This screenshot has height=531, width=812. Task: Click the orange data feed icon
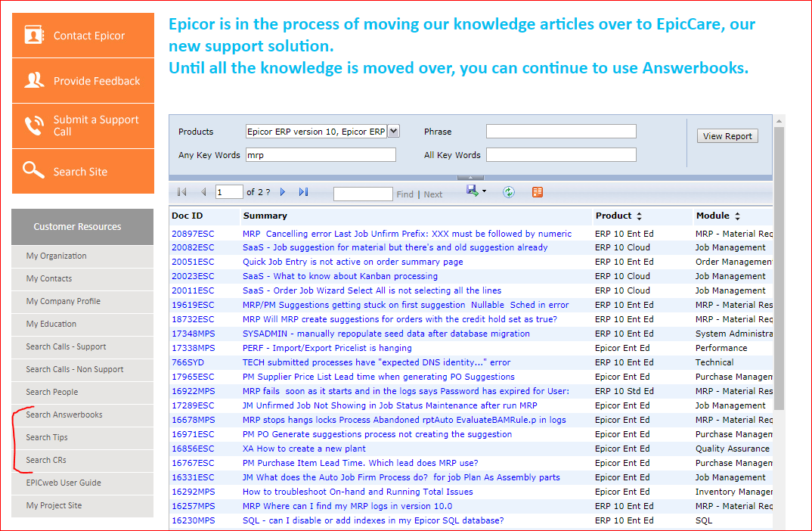(538, 192)
